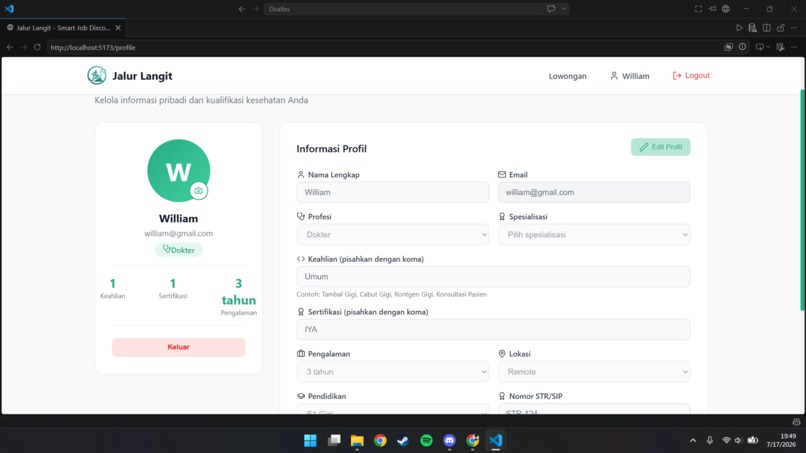Open browser preview more options ellipsis

click(x=794, y=47)
